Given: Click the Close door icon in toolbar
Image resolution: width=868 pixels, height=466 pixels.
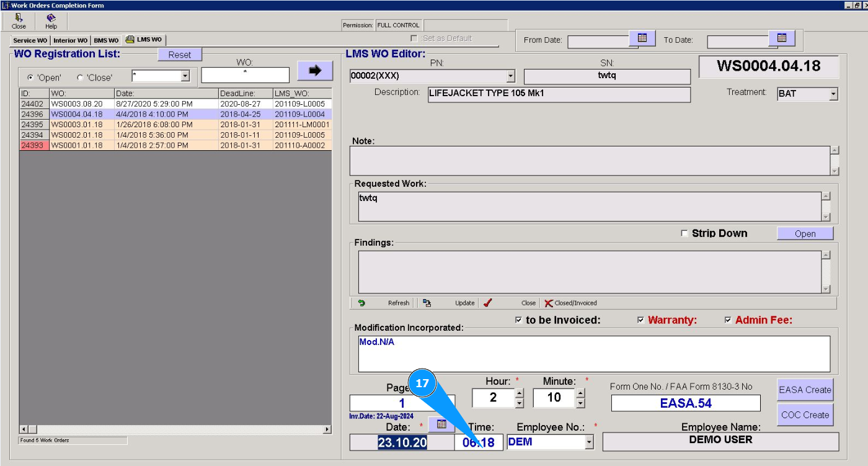Looking at the screenshot, I should [19, 19].
